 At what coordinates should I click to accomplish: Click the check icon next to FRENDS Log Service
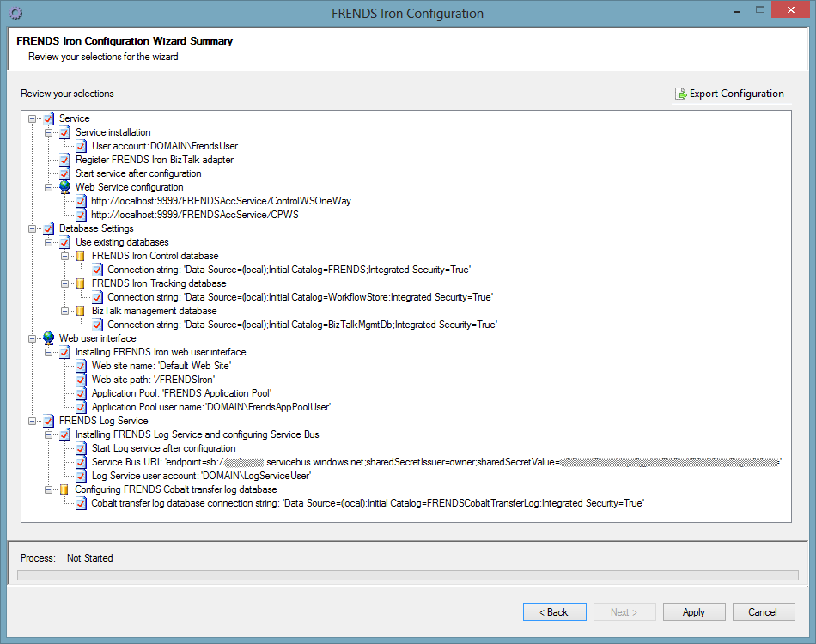48,421
